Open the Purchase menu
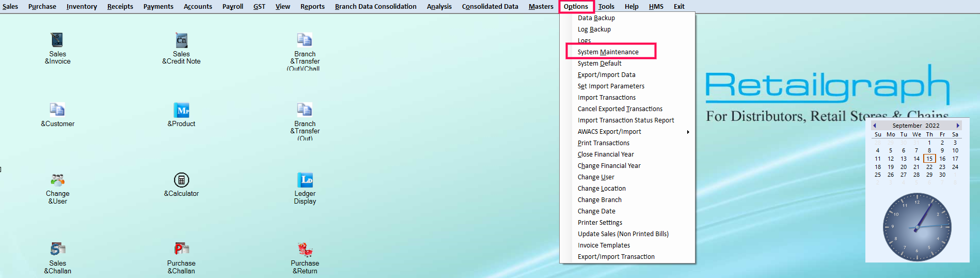Viewport: 980px width, 278px height. click(x=42, y=7)
